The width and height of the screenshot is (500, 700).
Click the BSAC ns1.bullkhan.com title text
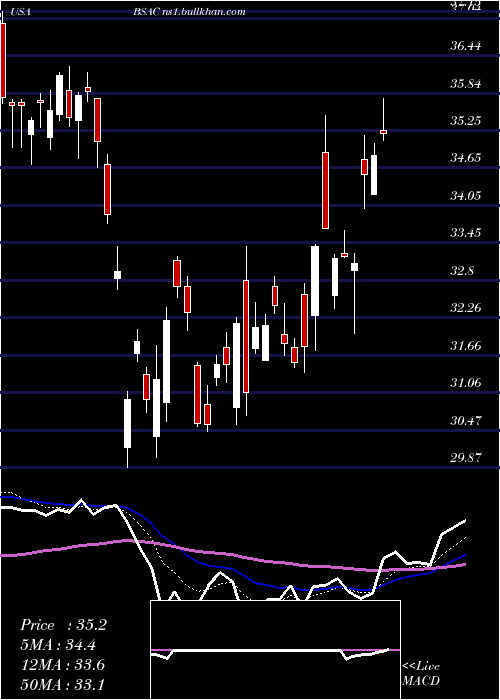(x=189, y=12)
